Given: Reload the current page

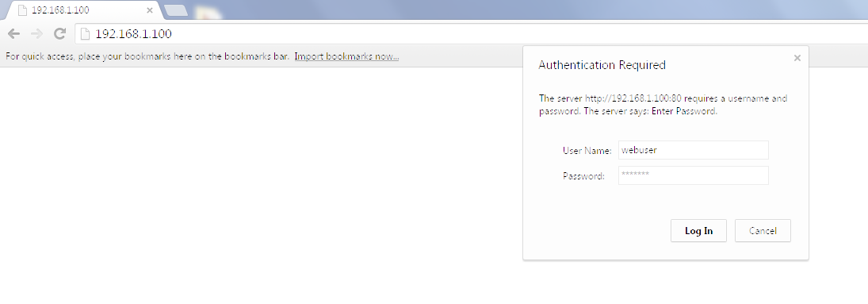Looking at the screenshot, I should (59, 34).
